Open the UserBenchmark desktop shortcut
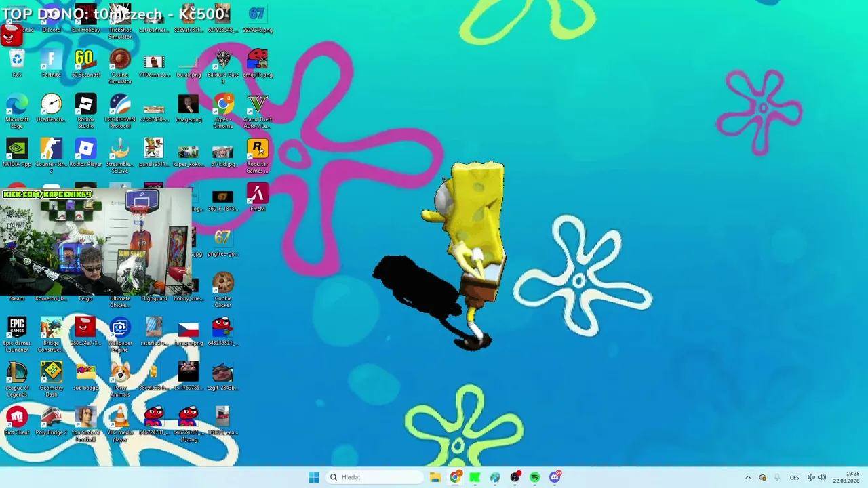Image resolution: width=868 pixels, height=488 pixels. pyautogui.click(x=52, y=108)
